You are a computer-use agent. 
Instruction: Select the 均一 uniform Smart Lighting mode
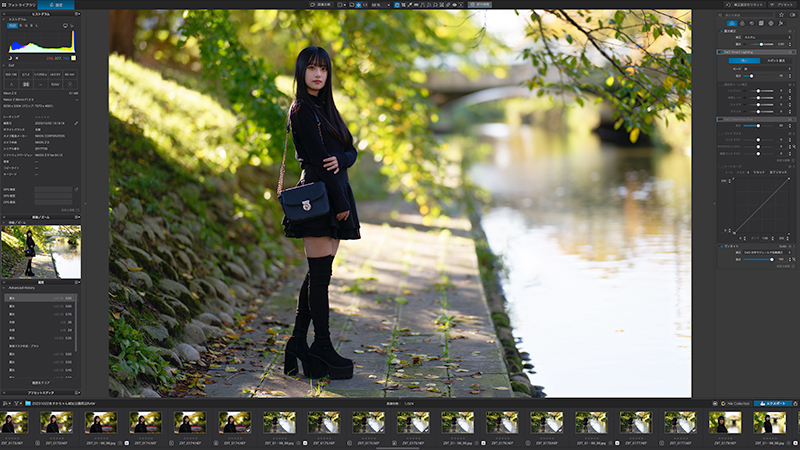point(744,61)
